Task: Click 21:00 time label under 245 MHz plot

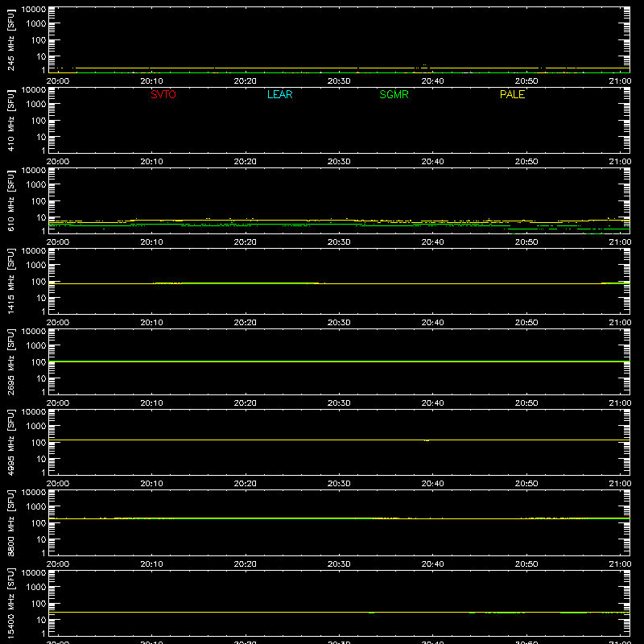Action: 620,81
